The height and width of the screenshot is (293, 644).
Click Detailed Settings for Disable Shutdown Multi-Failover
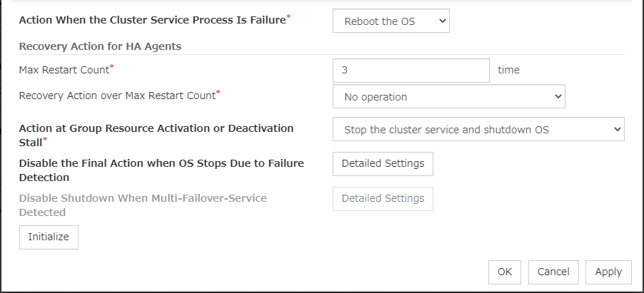383,199
